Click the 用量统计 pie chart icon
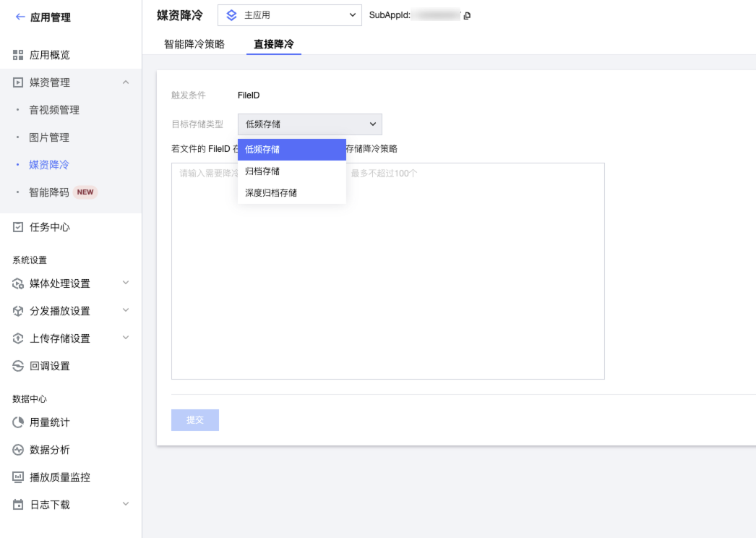Screen dimensions: 756x538 [18, 422]
